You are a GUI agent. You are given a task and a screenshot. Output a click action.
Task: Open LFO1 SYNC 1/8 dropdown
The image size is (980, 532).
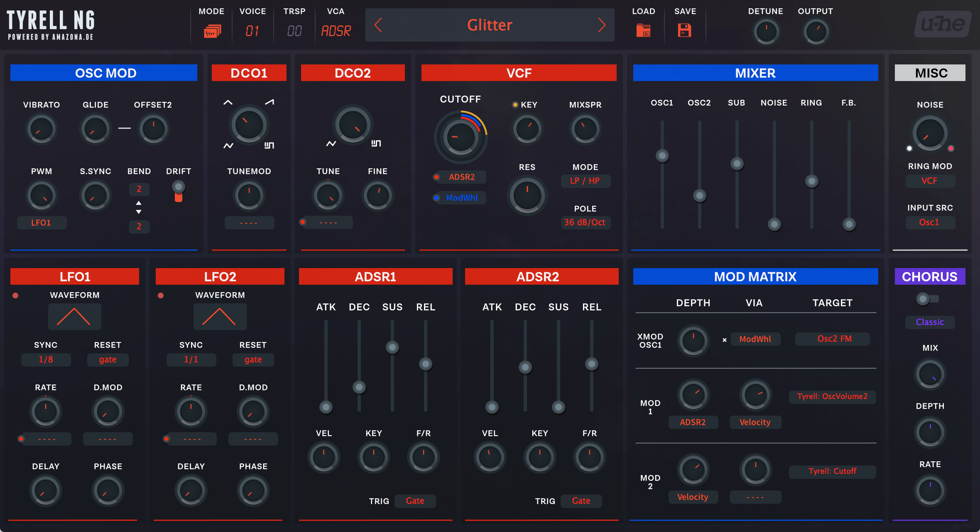[x=46, y=360]
